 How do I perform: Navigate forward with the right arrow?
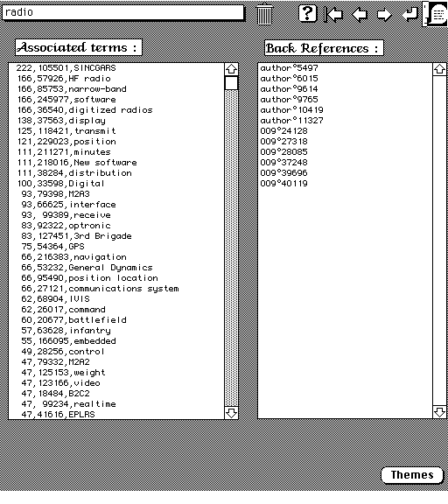click(384, 15)
